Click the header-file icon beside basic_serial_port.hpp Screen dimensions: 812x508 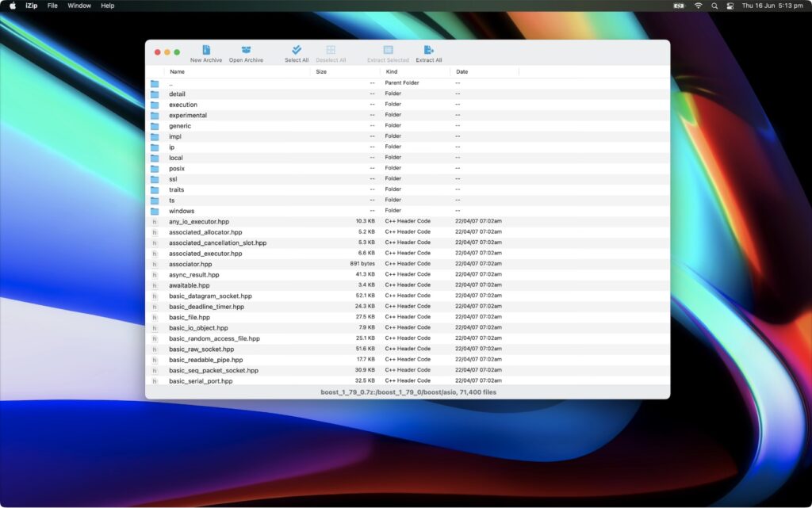tap(155, 380)
